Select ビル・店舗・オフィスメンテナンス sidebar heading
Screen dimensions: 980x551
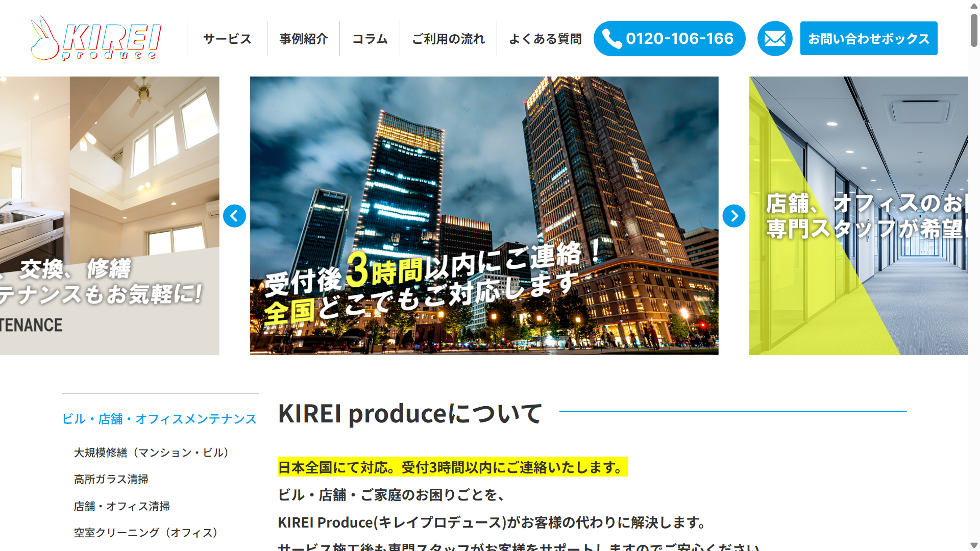[159, 419]
